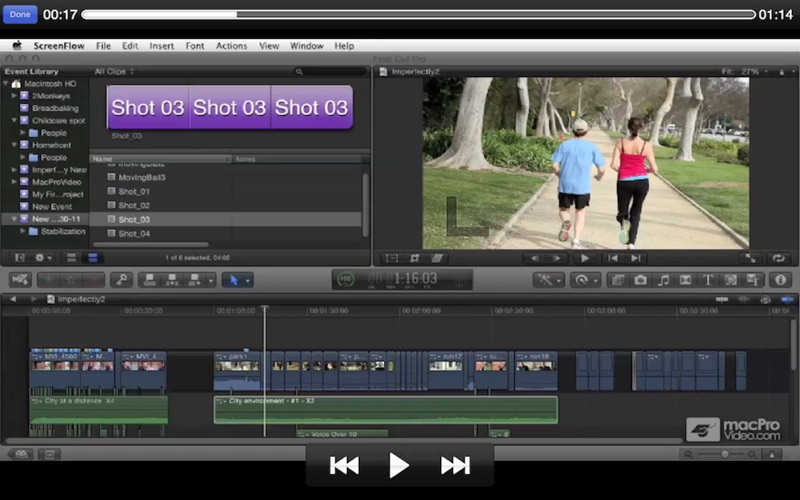Toggle loop playback in viewer
The height and width of the screenshot is (500, 800).
click(x=778, y=258)
